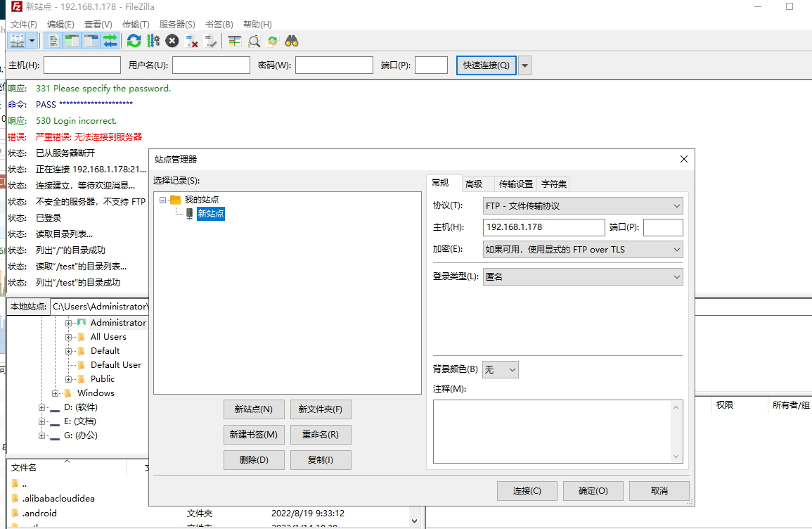This screenshot has width=812, height=529.
Task: Open 帮助(H) menu
Action: (257, 25)
